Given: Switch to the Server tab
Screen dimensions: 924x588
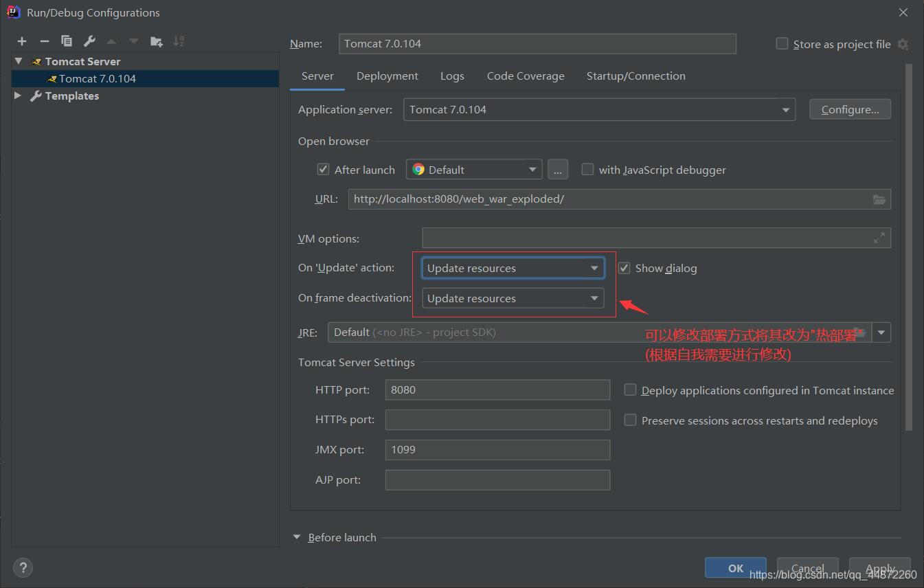Looking at the screenshot, I should pos(317,76).
